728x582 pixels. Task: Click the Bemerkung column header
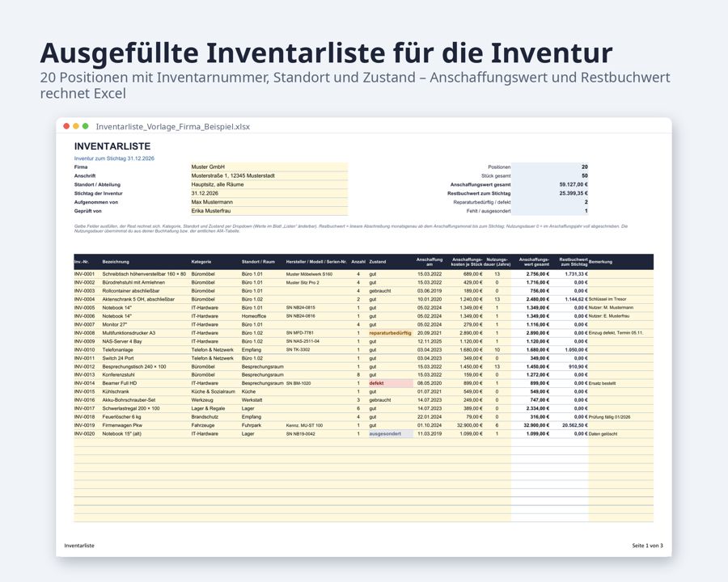tap(600, 262)
